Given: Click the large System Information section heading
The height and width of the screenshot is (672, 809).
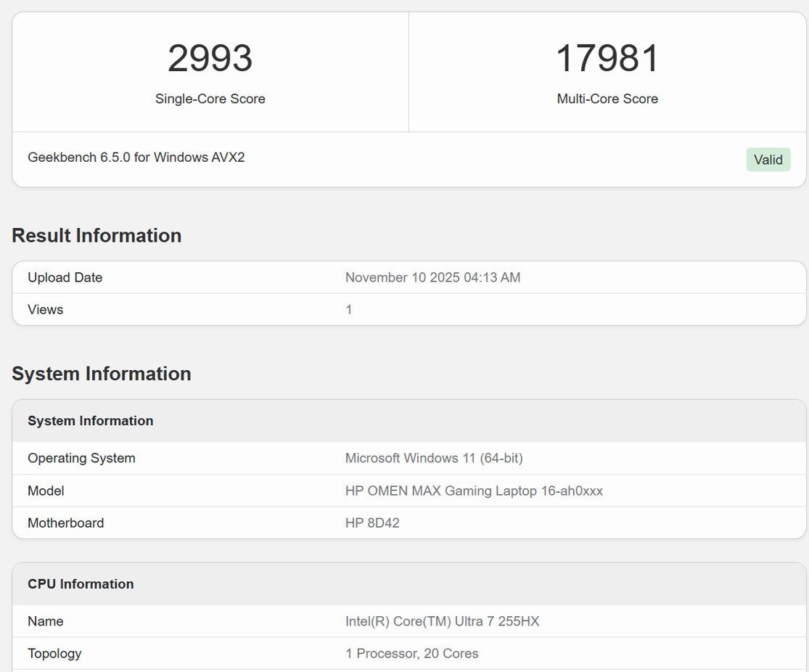Looking at the screenshot, I should [102, 373].
